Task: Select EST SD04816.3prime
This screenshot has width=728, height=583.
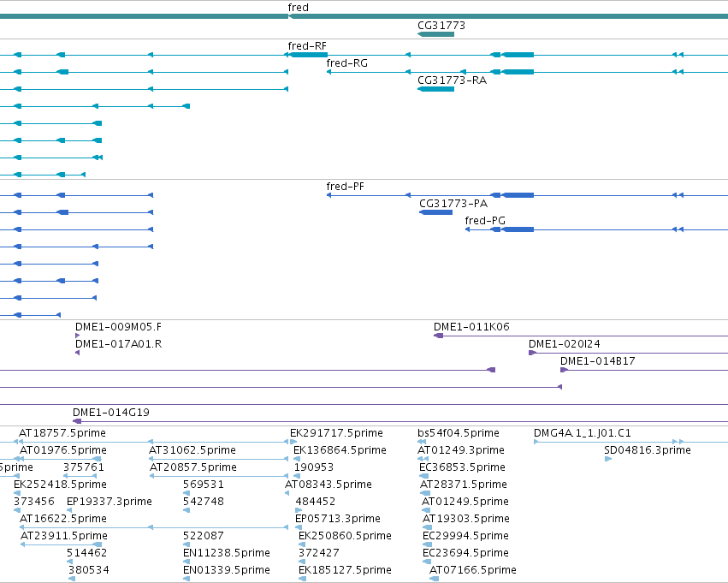Action: pyautogui.click(x=648, y=450)
